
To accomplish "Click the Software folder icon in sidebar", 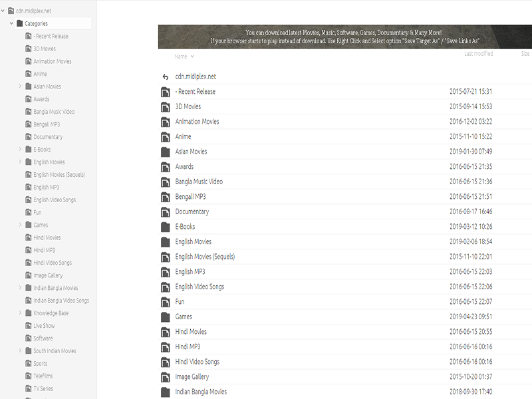I will [x=28, y=338].
